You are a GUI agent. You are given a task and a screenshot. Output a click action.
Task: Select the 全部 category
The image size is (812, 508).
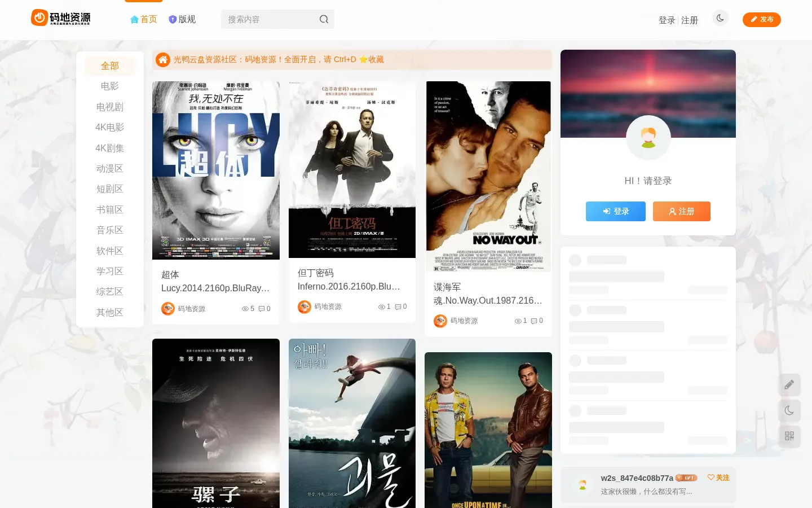click(x=110, y=66)
